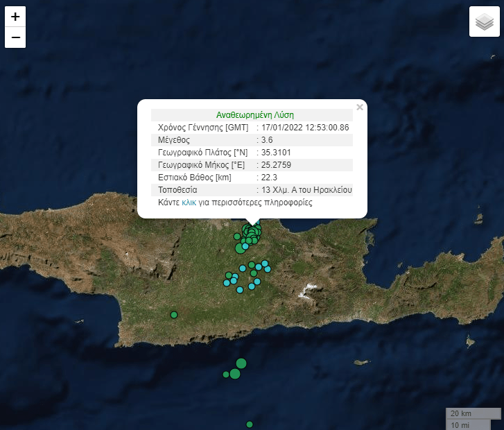The image size is (504, 430).
Task: Click the magnitude value 3.6 in popup
Action: [x=268, y=140]
